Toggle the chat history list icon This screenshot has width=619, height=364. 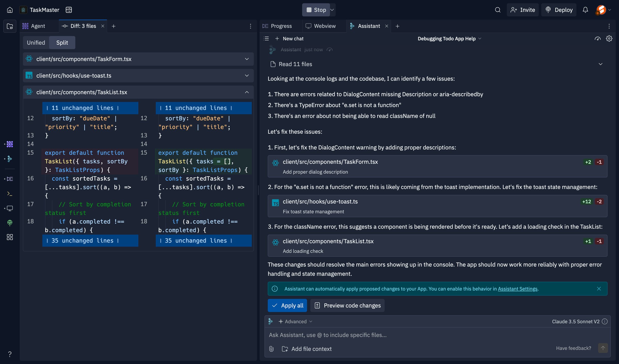pos(266,38)
